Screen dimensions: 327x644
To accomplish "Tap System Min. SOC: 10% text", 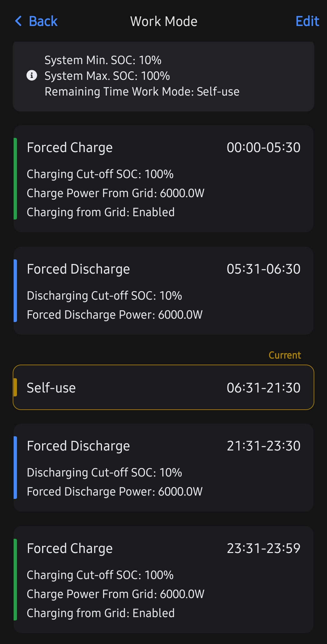I will [x=103, y=60].
